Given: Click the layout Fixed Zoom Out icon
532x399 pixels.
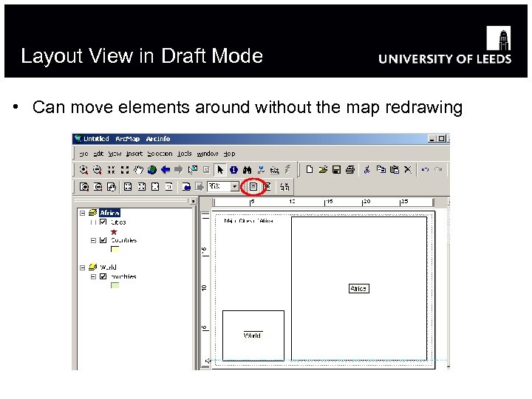Looking at the screenshot, I should point(142,187).
